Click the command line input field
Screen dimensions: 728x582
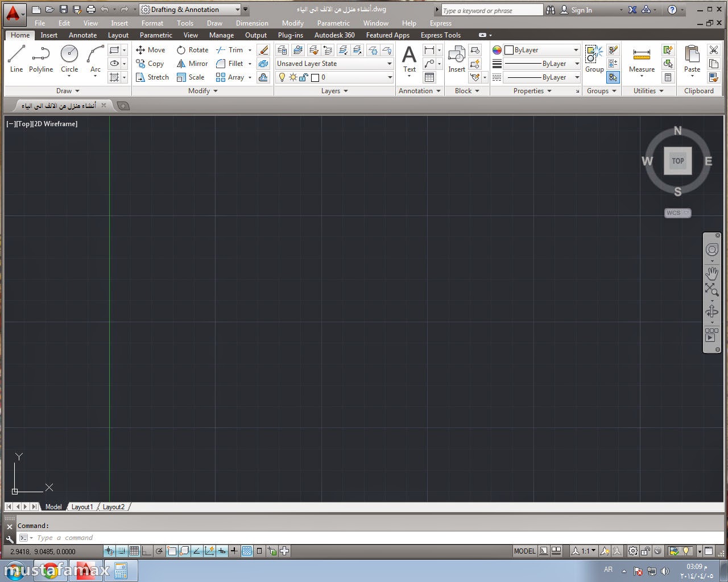[x=370, y=538]
